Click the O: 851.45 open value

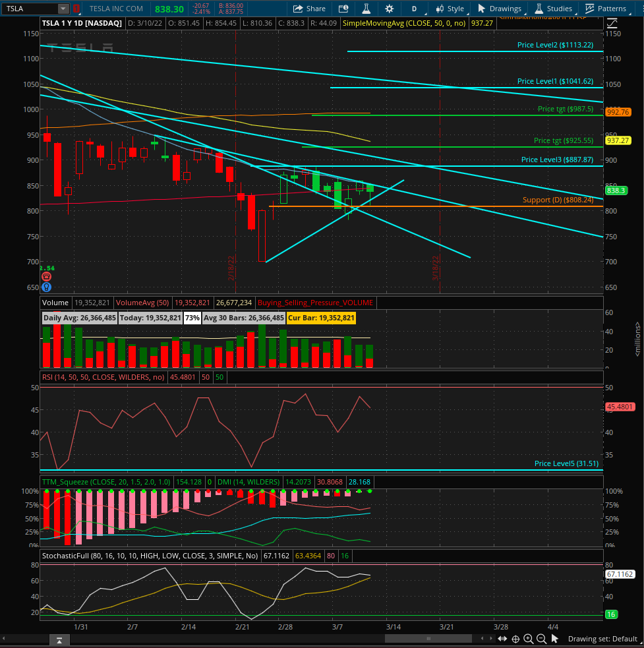(183, 23)
